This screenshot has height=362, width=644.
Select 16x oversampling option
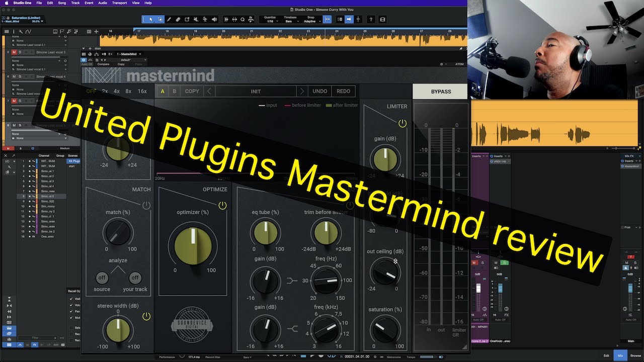click(x=142, y=92)
